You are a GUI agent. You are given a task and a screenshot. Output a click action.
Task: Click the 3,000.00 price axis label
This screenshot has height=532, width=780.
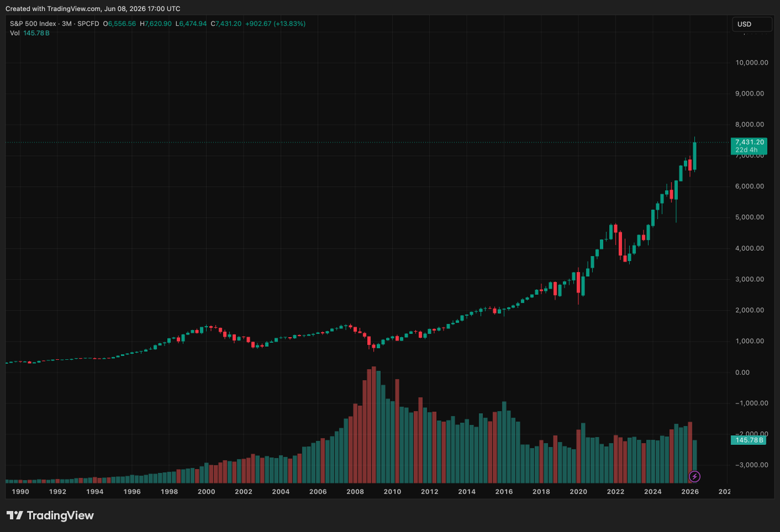click(751, 279)
